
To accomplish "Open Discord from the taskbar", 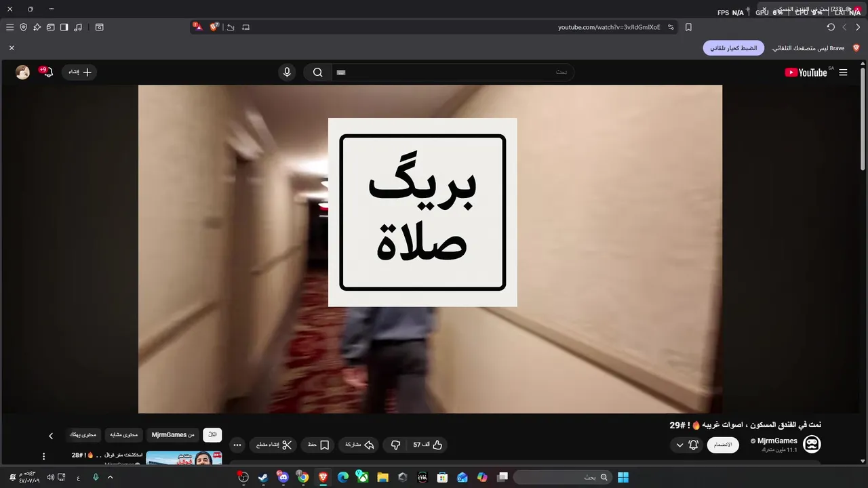I will [283, 477].
